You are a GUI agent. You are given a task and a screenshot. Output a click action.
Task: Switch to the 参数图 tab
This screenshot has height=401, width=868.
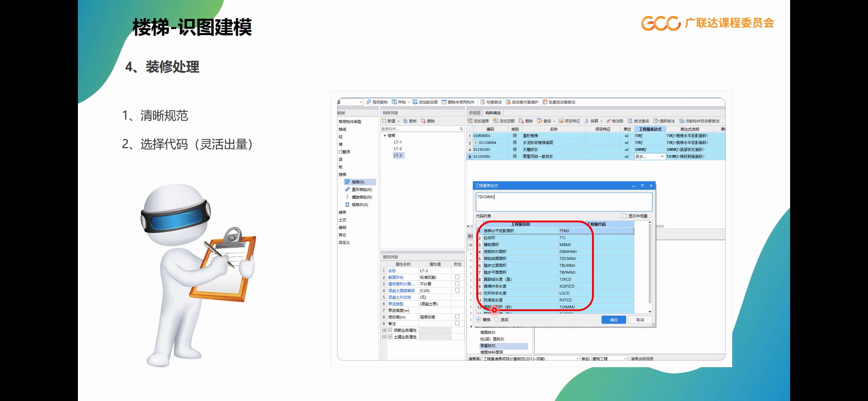474,113
